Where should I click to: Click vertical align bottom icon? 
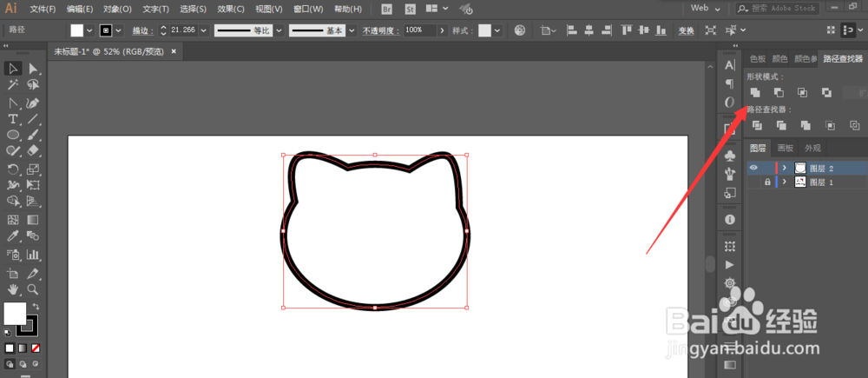pyautogui.click(x=661, y=30)
